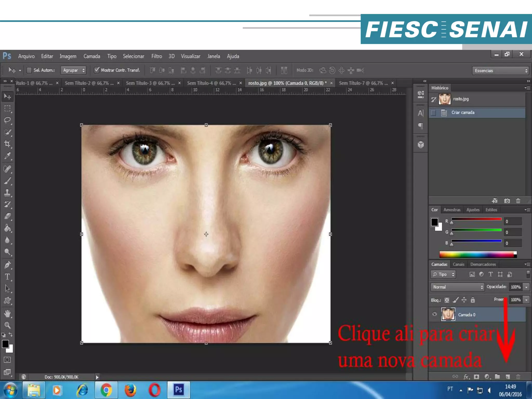Add a layer mask
532x399 pixels.
(x=476, y=377)
